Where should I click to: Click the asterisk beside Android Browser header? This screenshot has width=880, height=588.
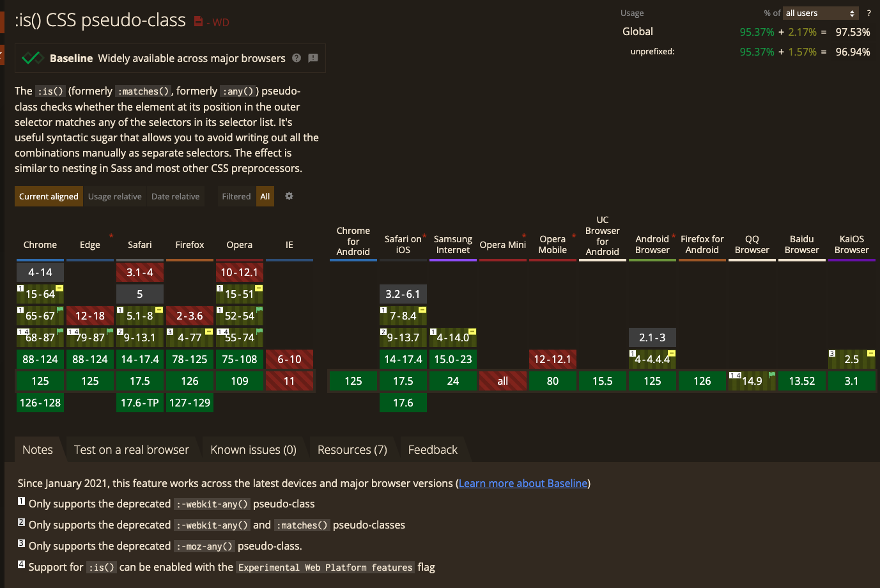(x=674, y=236)
